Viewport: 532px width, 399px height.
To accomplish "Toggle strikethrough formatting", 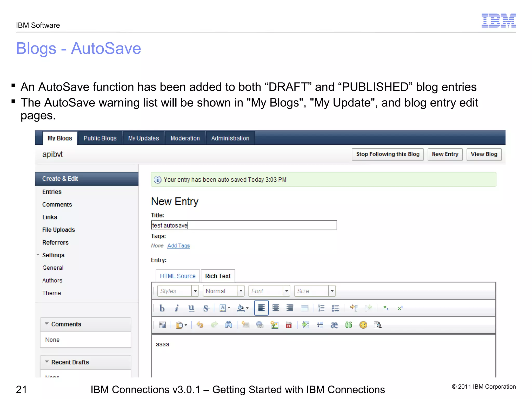I will click(206, 308).
